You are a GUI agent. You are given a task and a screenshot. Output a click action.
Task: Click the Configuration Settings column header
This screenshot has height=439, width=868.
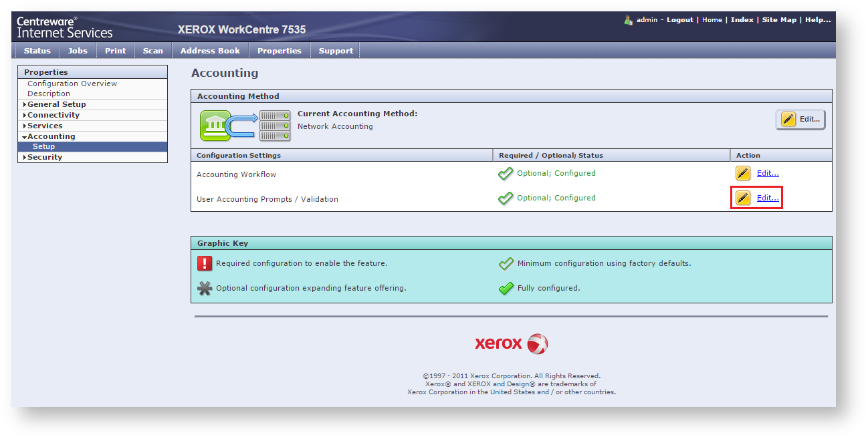point(342,155)
